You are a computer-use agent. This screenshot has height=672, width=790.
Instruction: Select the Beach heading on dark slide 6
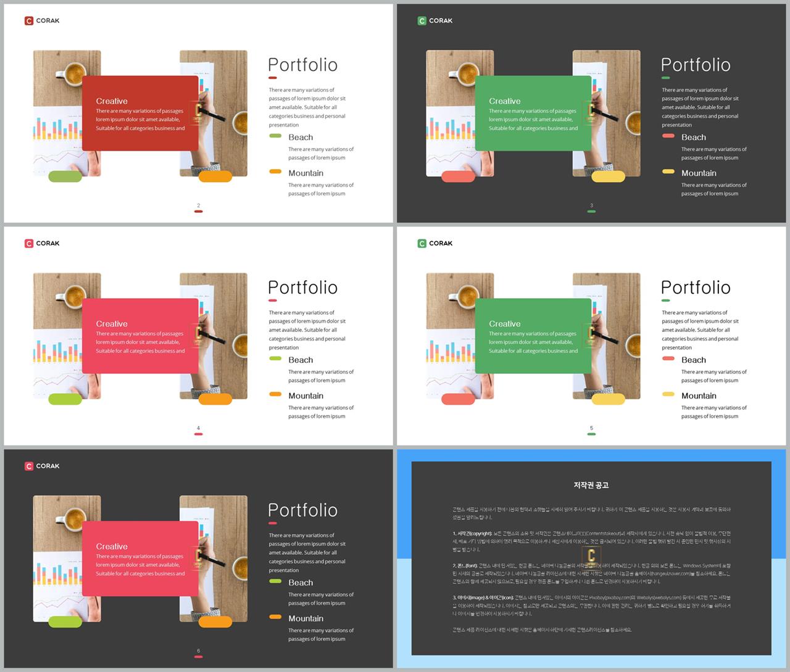pos(301,583)
